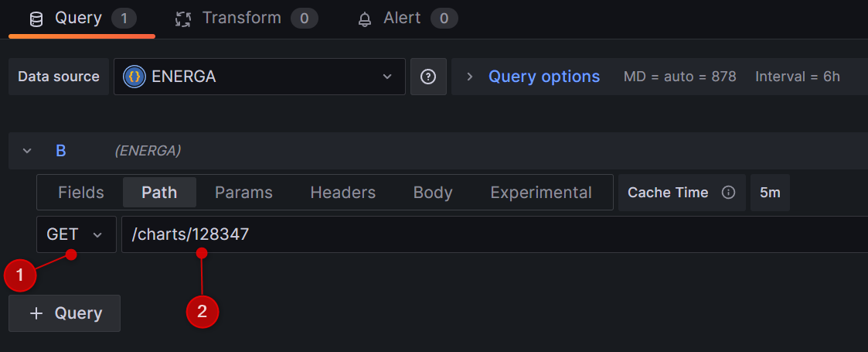Screen dimensions: 868x352
Task: Click the database icon beside Query
Action: click(x=36, y=19)
